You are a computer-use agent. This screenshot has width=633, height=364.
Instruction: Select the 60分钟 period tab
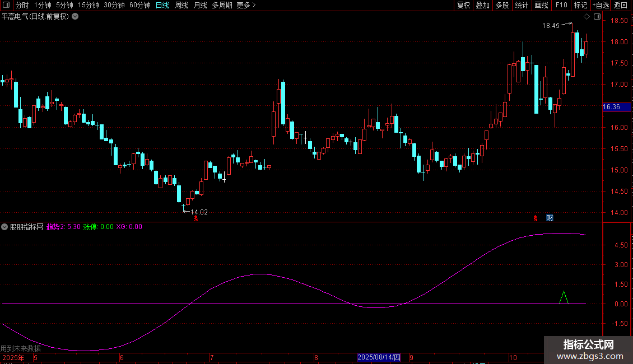[139, 6]
